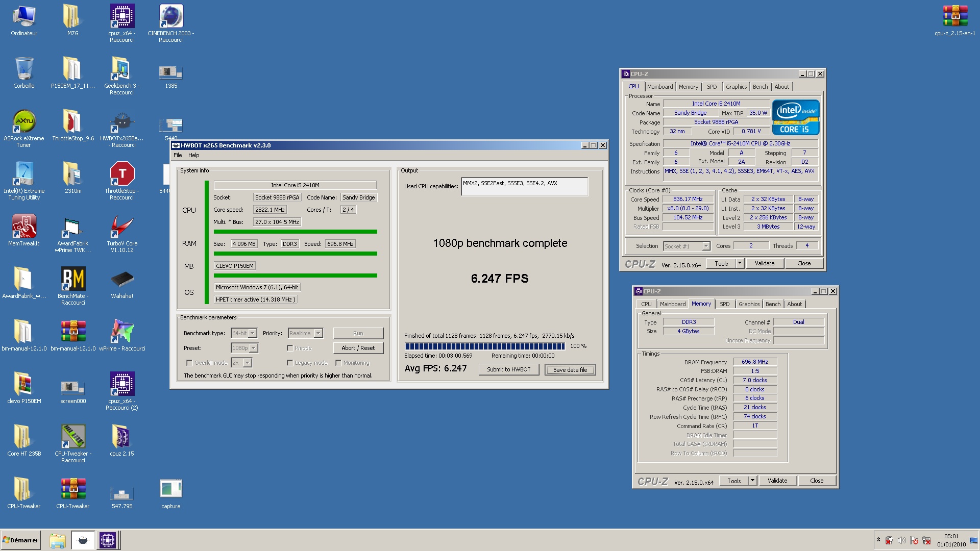Click the Abort / Reset button
The image size is (980, 551).
(x=358, y=348)
